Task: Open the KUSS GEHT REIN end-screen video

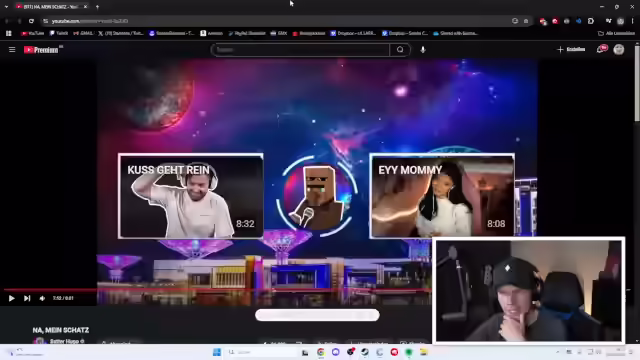Action: (x=191, y=196)
